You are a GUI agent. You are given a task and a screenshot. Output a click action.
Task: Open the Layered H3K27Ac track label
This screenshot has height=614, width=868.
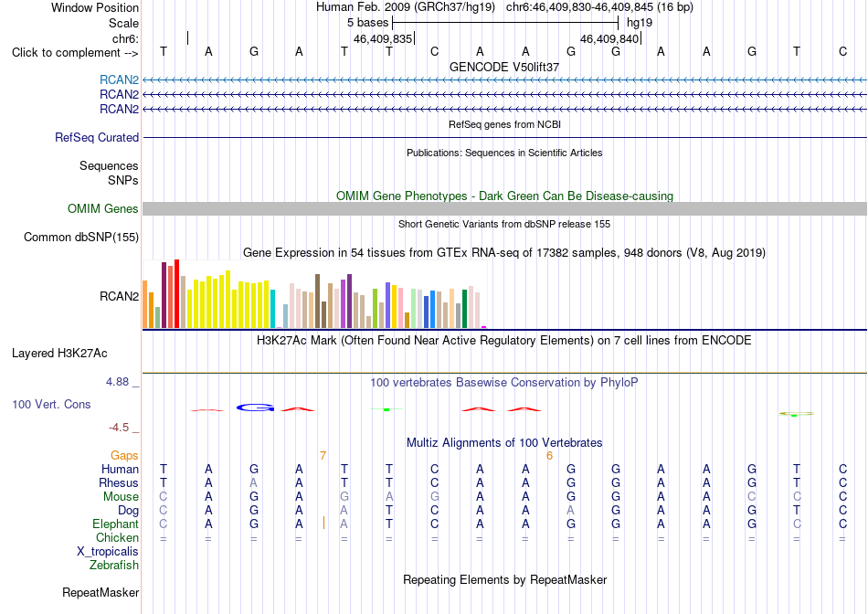[x=59, y=354]
